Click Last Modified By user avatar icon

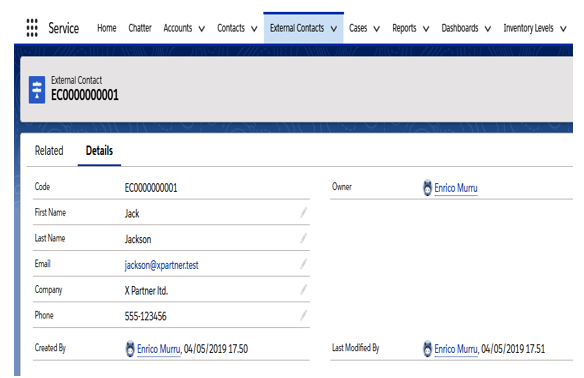click(x=427, y=349)
